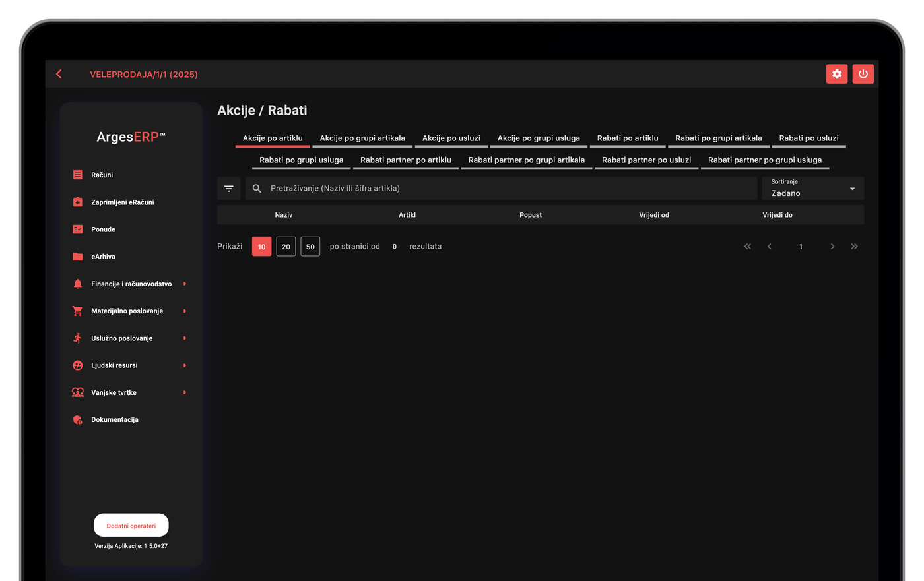
Task: Expand Vanjske tvrtke submenu arrow
Action: pos(185,392)
